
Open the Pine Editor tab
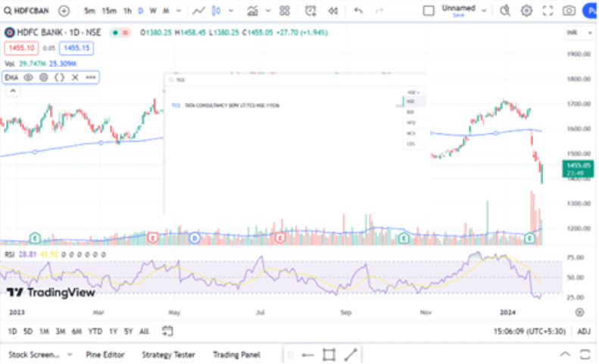105,355
